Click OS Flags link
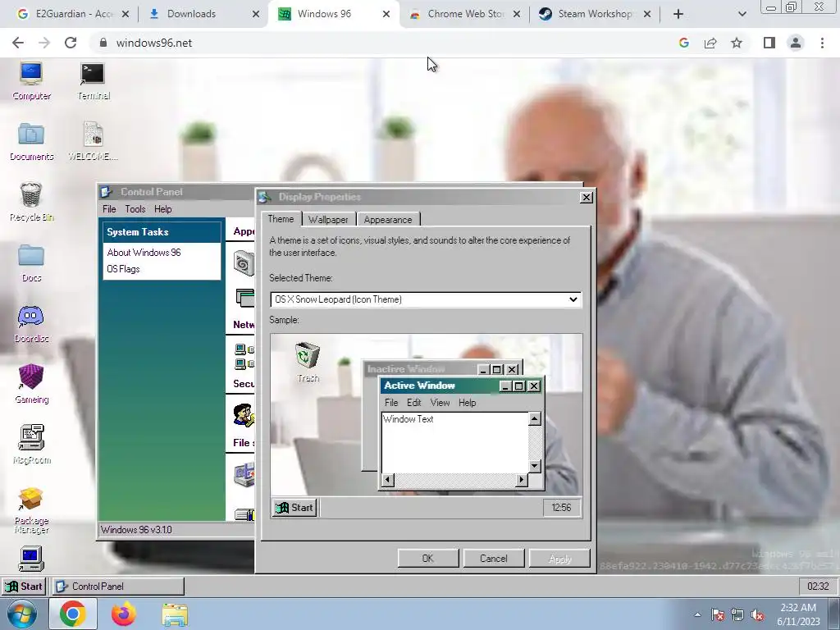 tap(123, 269)
